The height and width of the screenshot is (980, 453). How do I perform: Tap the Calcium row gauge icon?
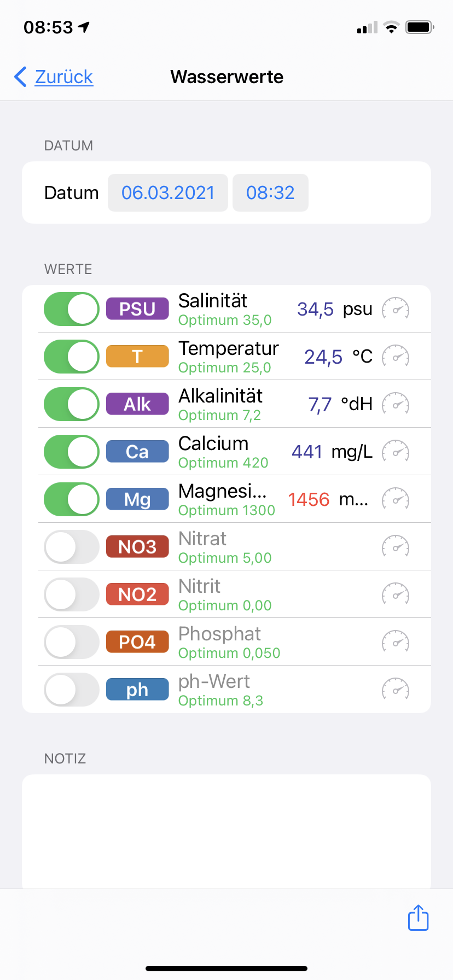click(395, 452)
